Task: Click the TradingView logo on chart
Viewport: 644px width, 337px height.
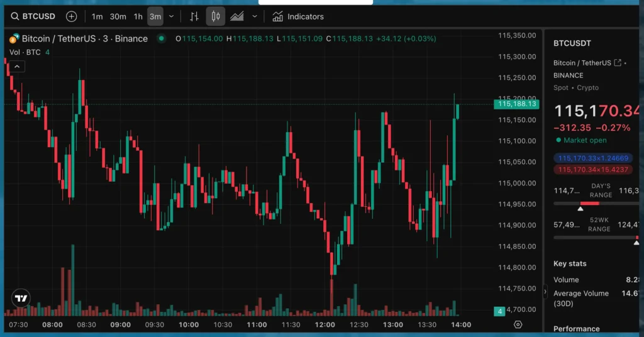Action: [x=21, y=299]
